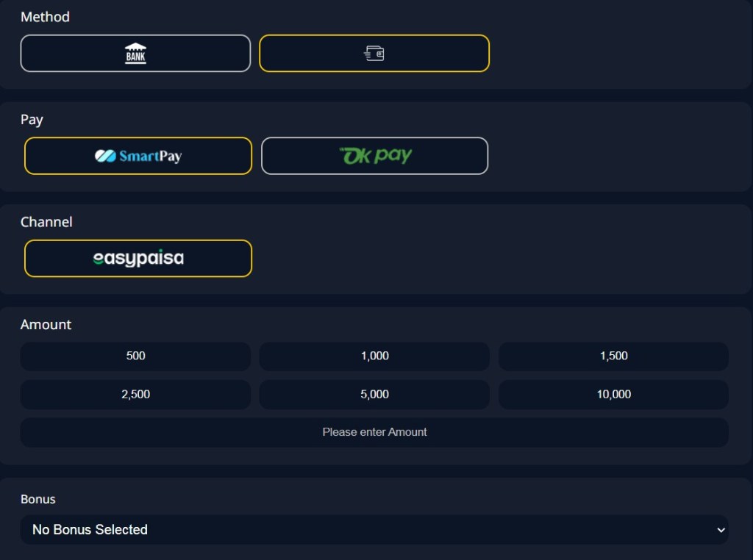The height and width of the screenshot is (560, 753).
Task: Select the Bank deposit method icon
Action: point(135,54)
